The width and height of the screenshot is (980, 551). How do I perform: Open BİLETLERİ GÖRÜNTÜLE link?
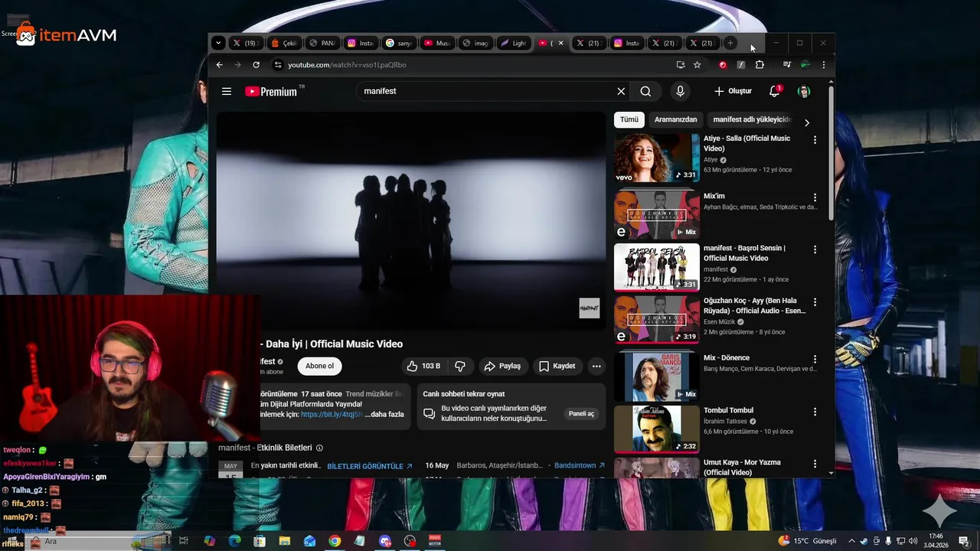[x=370, y=465]
